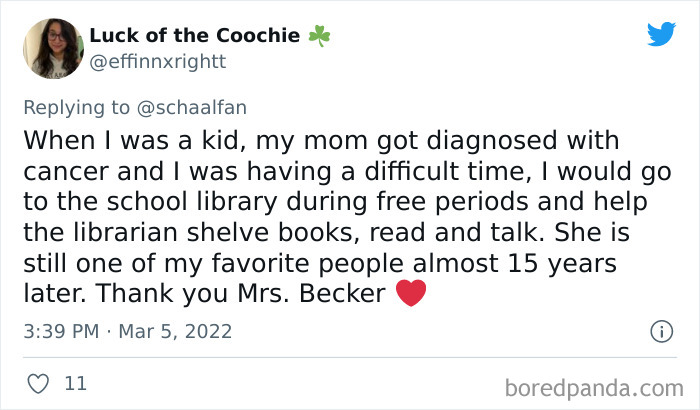Image resolution: width=700 pixels, height=410 pixels.
Task: Open the user's profile picture
Action: (51, 49)
